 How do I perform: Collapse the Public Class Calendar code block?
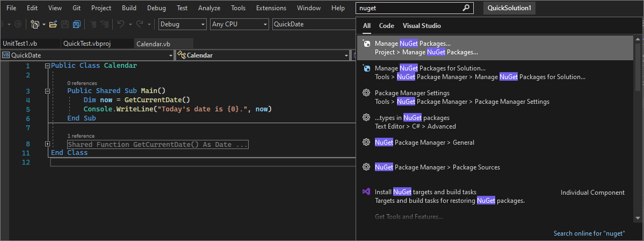point(48,66)
